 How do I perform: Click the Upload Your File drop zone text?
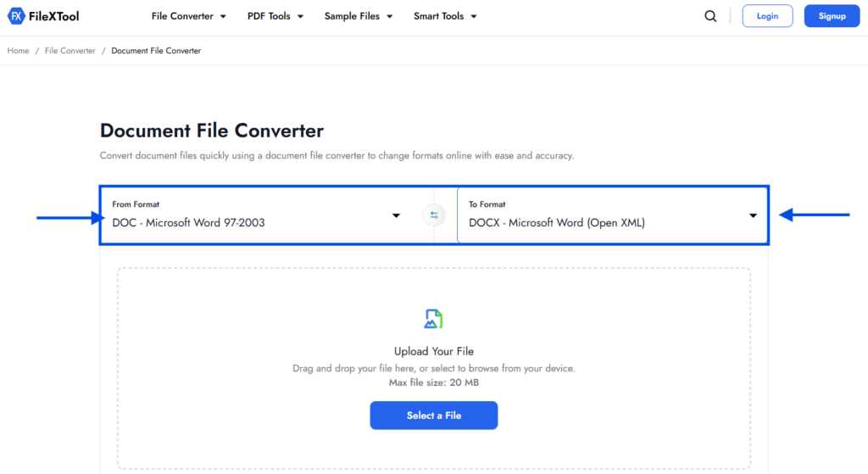pyautogui.click(x=434, y=351)
